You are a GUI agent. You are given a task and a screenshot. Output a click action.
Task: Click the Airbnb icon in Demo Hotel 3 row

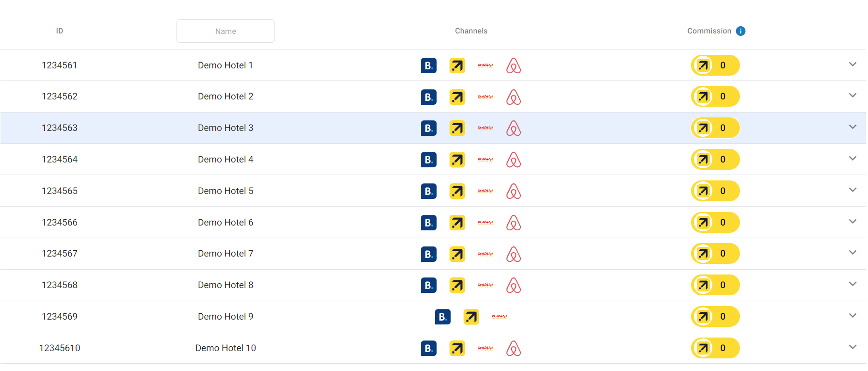click(x=513, y=129)
